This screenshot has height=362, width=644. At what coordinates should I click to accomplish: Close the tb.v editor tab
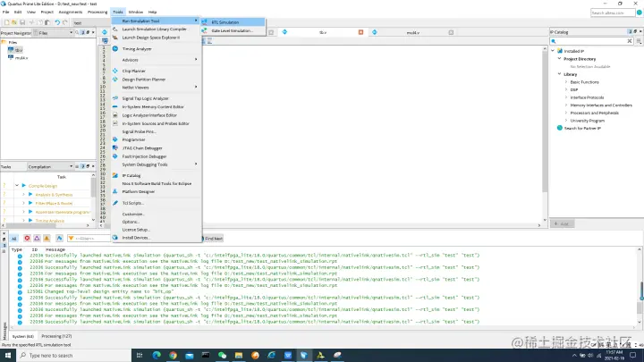(361, 32)
